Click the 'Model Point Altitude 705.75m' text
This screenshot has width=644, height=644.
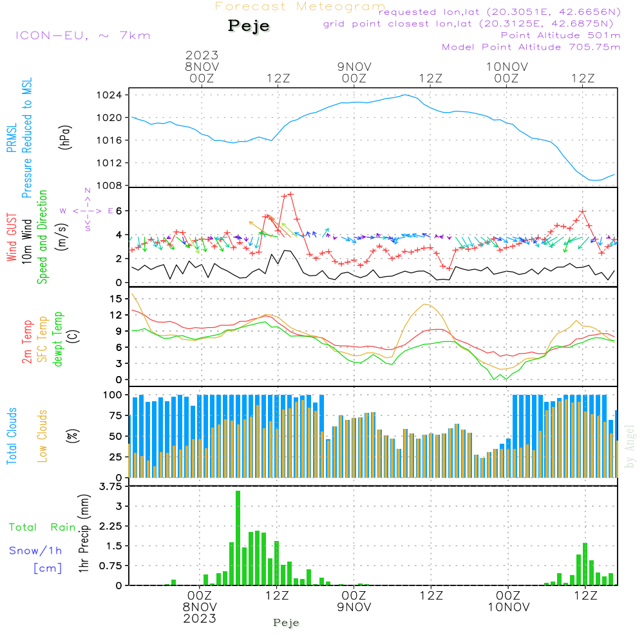tap(531, 47)
